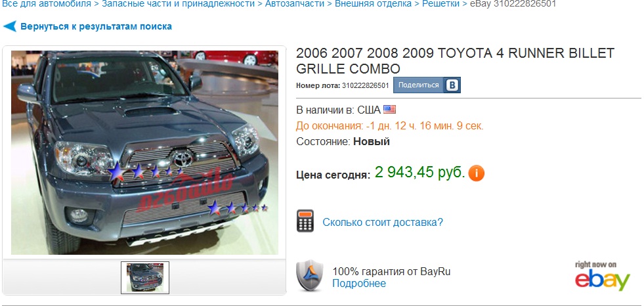
Task: Click the USA flag icon
Action: [389, 110]
